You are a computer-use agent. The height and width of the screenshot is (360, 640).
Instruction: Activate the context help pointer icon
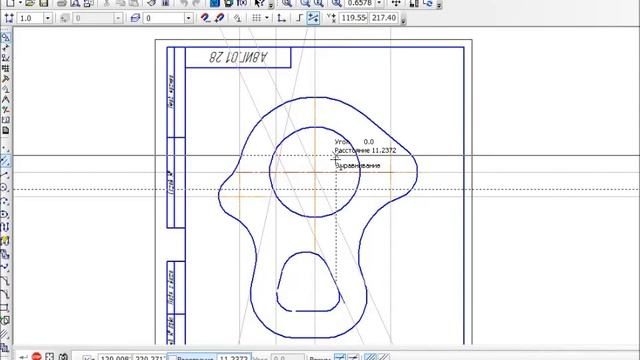tap(260, 3)
